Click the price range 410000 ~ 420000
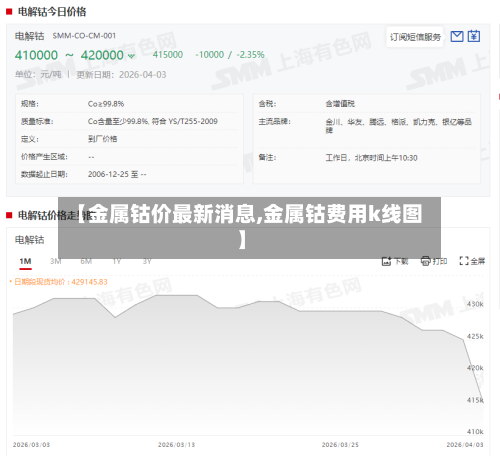The height and width of the screenshot is (456, 500). [69, 55]
